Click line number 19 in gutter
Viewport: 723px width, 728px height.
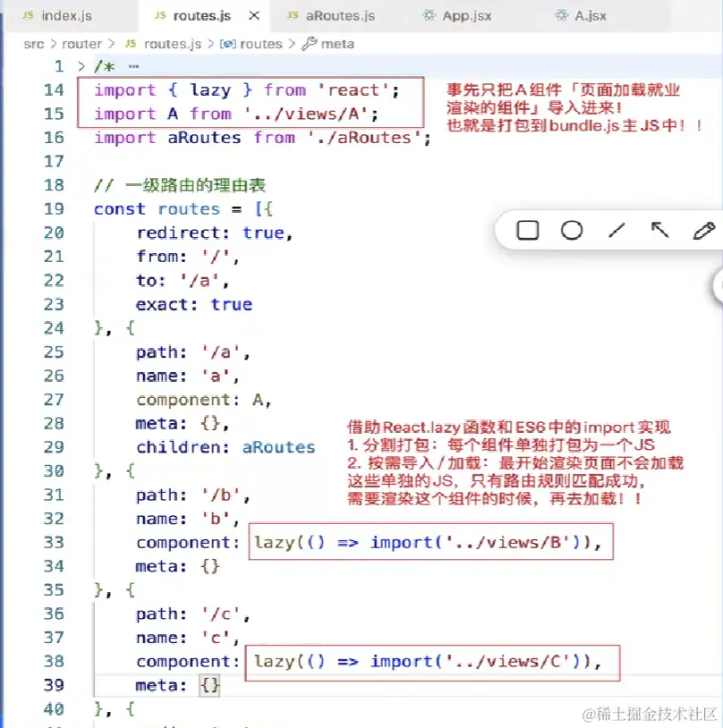pos(54,209)
